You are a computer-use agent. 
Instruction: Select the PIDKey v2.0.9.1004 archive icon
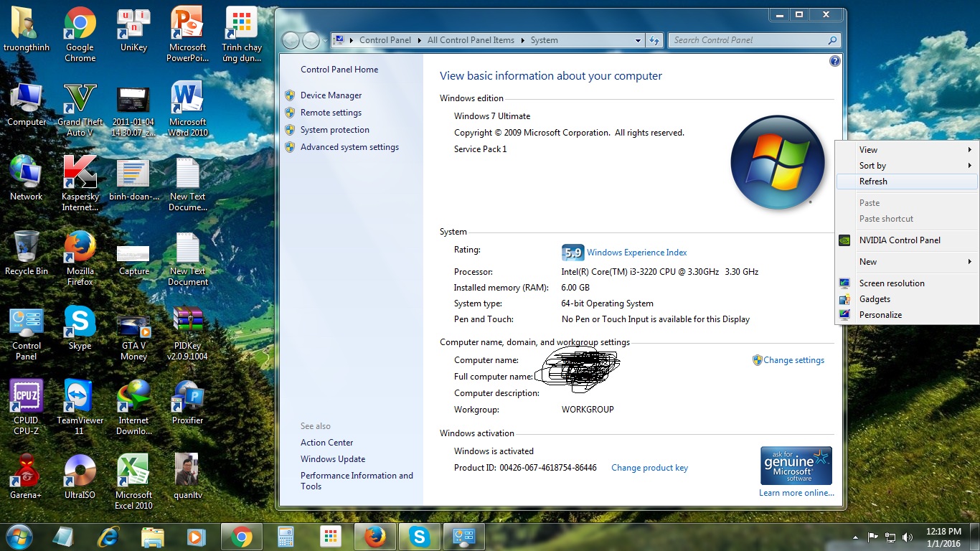(x=187, y=333)
